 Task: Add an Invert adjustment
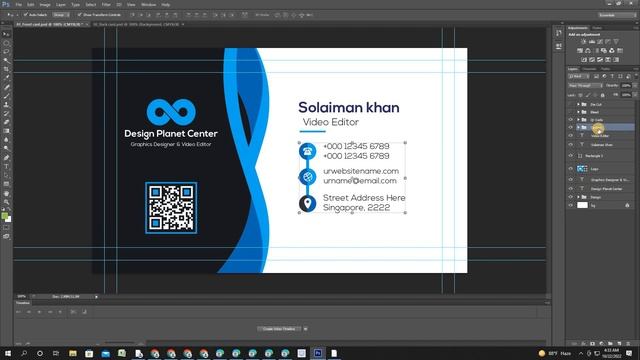coord(584,60)
